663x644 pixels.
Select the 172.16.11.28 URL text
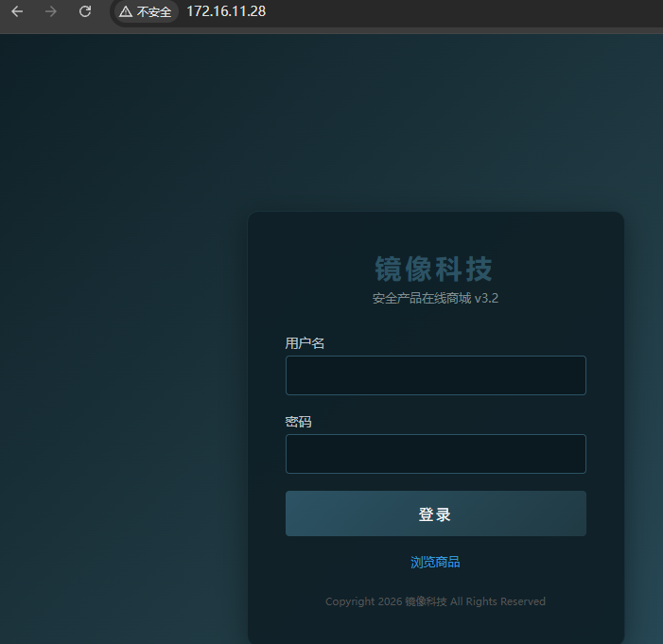(x=226, y=12)
